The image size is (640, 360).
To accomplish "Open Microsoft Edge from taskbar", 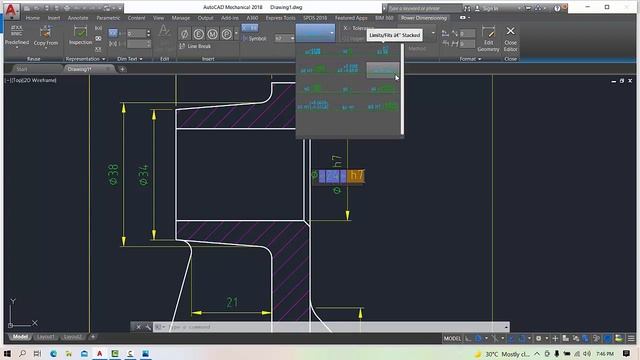I will click(x=53, y=353).
